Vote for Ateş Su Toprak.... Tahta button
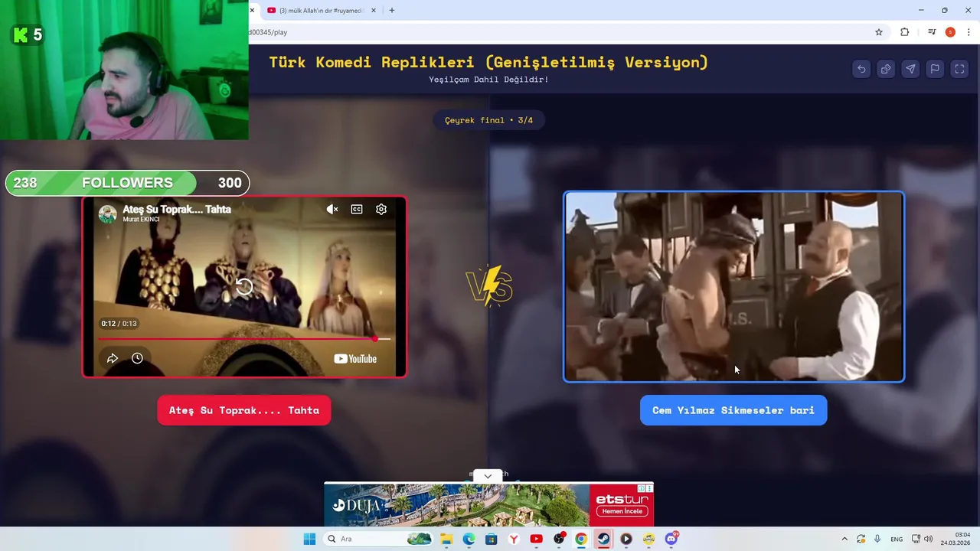 pos(244,410)
